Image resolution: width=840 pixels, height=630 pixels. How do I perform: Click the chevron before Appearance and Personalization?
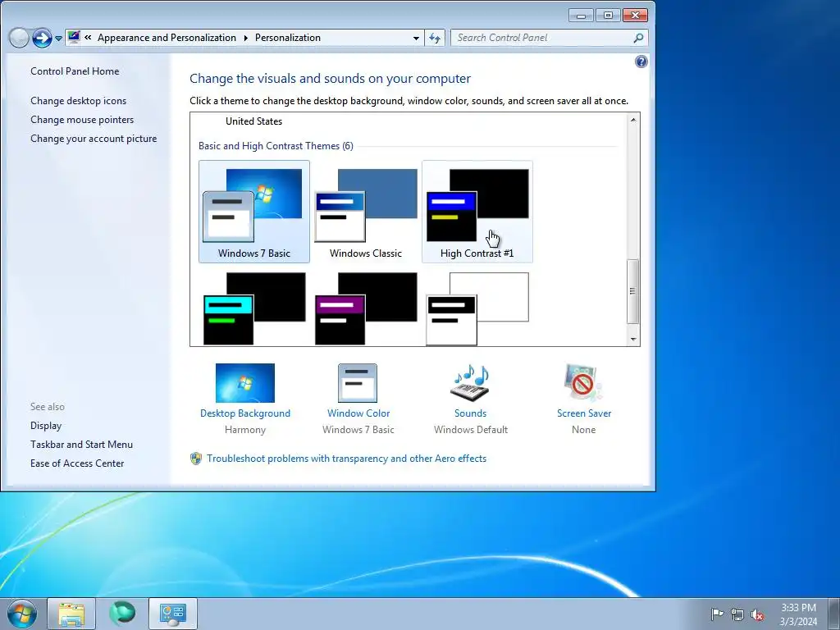tap(88, 38)
